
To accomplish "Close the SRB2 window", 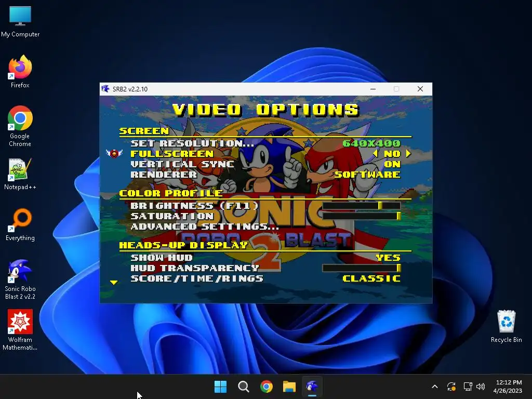I will click(420, 89).
